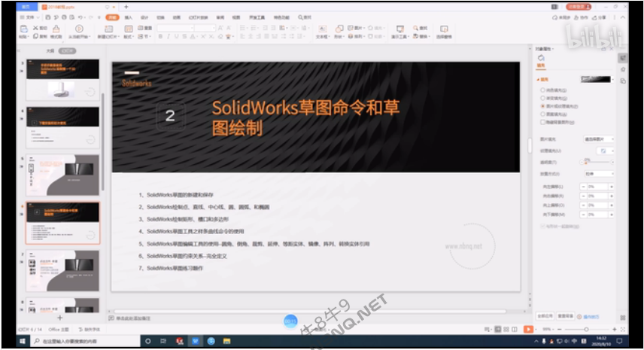Click the Reset Background (重置背景) button
The image size is (644, 350).
pos(566,316)
